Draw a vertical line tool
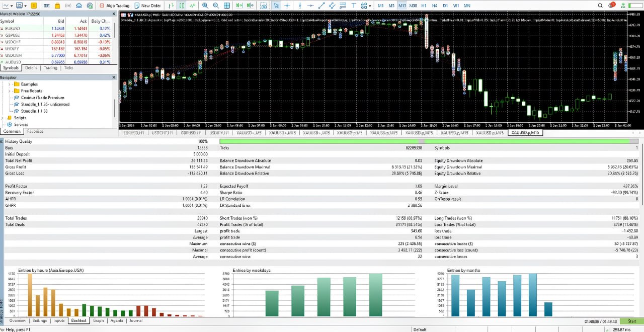The height and width of the screenshot is (332, 644). 300,6
